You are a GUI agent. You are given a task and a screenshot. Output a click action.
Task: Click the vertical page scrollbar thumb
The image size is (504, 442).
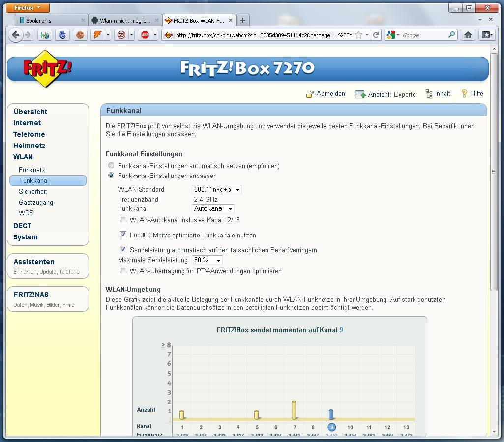[x=494, y=171]
